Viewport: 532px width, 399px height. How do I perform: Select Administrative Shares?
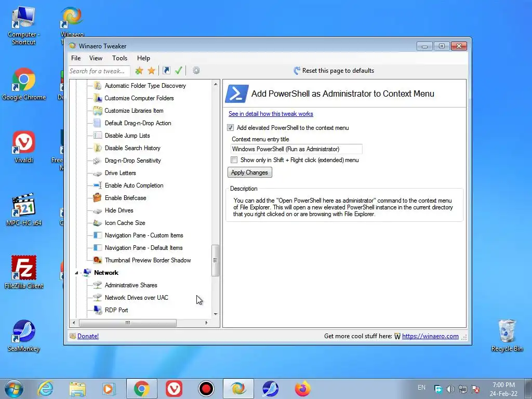(x=131, y=285)
